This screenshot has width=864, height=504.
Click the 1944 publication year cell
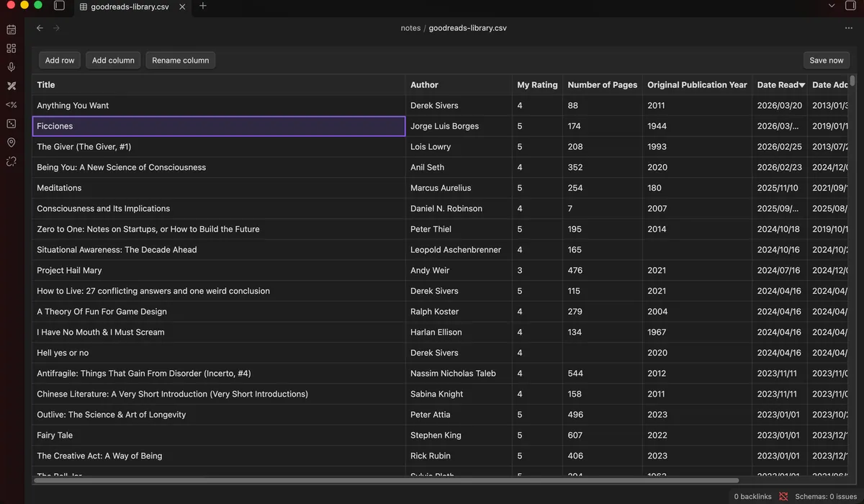698,126
